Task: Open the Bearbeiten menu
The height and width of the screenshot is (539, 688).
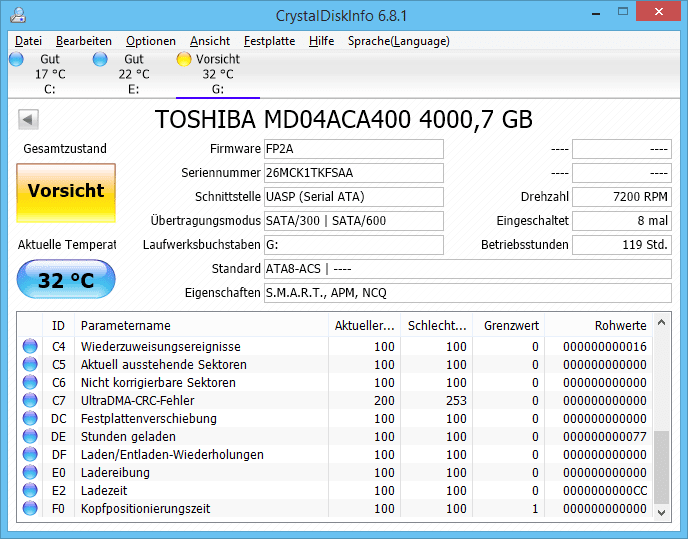Action: (84, 41)
